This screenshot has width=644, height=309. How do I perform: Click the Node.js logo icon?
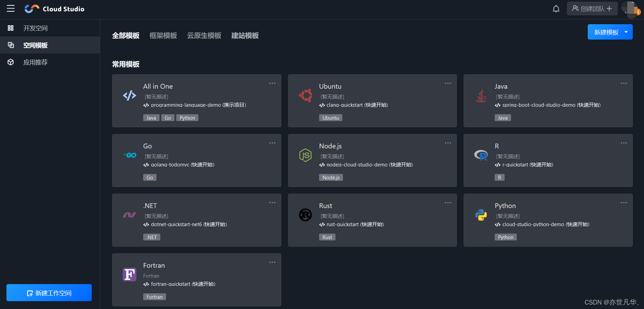[x=305, y=155]
